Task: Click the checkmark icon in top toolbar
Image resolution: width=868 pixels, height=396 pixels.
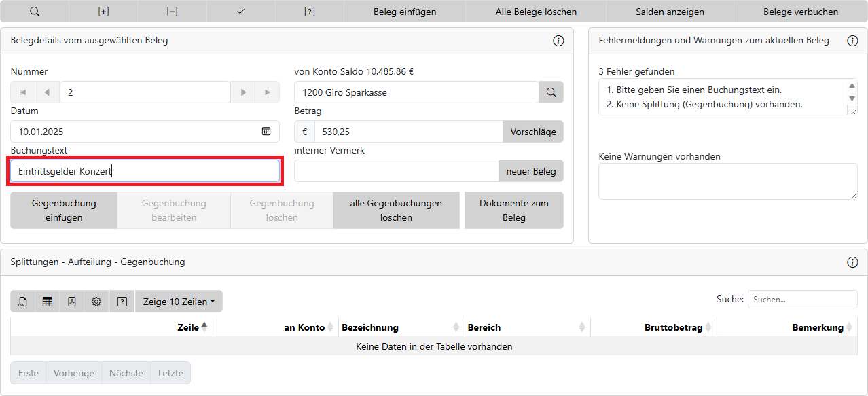Action: 241,12
